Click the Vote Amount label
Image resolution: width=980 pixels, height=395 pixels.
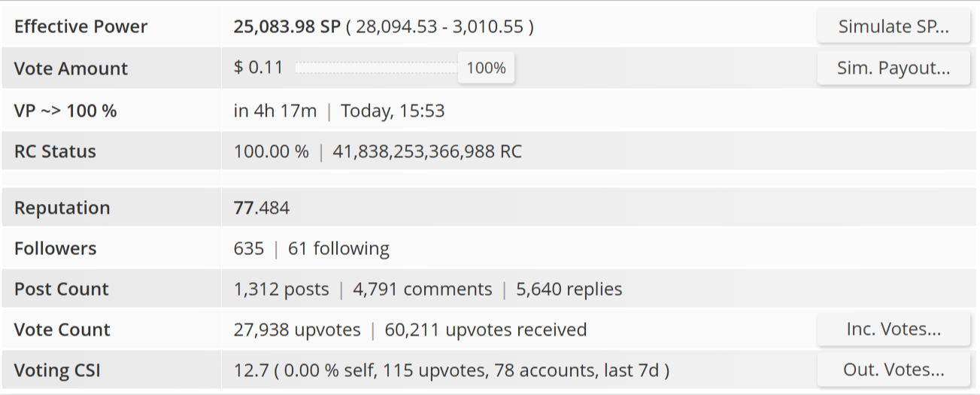click(71, 68)
